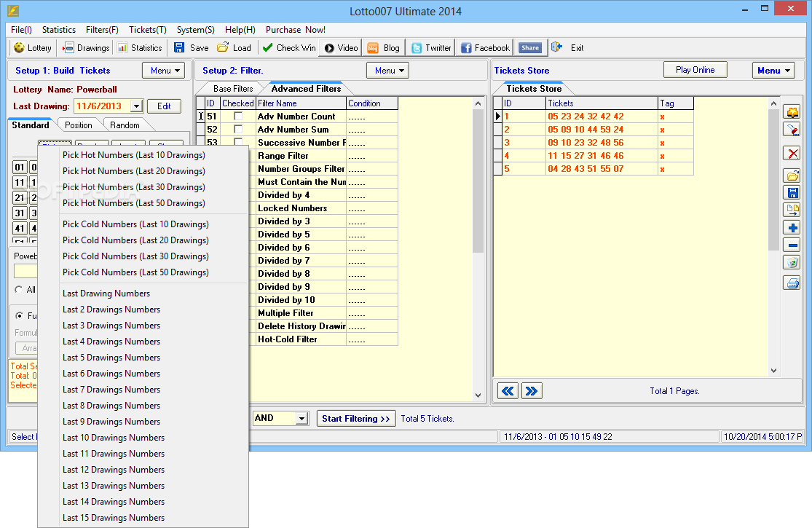
Task: Expand the AND logic combo box
Action: click(x=302, y=418)
